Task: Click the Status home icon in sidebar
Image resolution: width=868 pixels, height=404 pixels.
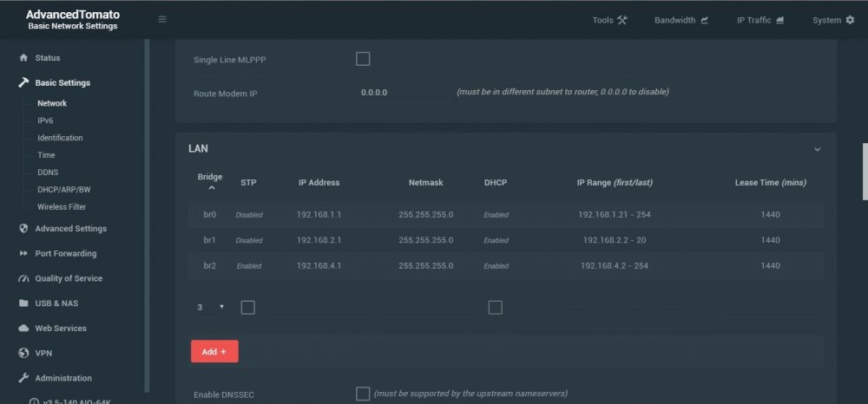Action: 23,57
